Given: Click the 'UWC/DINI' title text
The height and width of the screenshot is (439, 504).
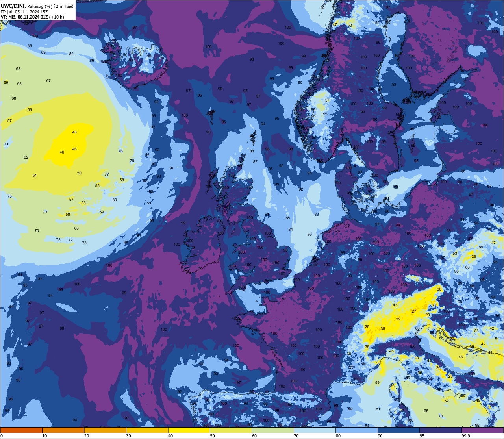Looking at the screenshot, I should click(13, 6).
